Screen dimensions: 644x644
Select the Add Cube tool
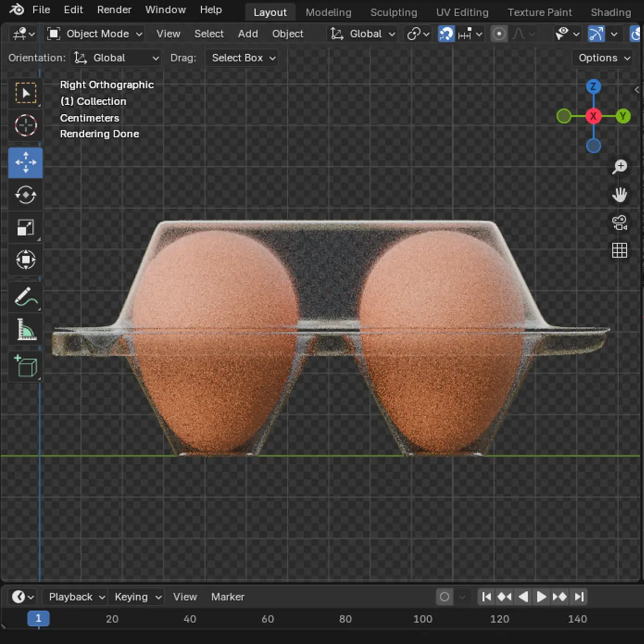point(25,367)
